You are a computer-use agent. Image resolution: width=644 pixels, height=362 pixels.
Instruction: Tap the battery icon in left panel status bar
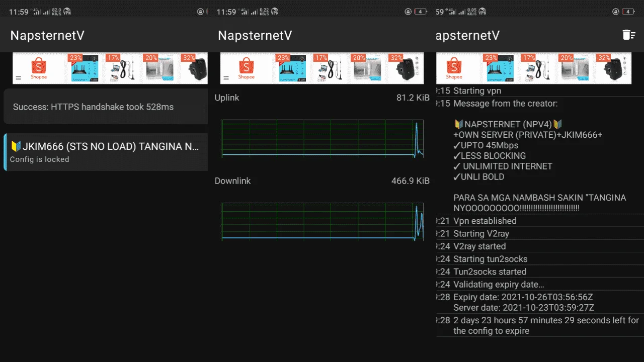(206, 12)
